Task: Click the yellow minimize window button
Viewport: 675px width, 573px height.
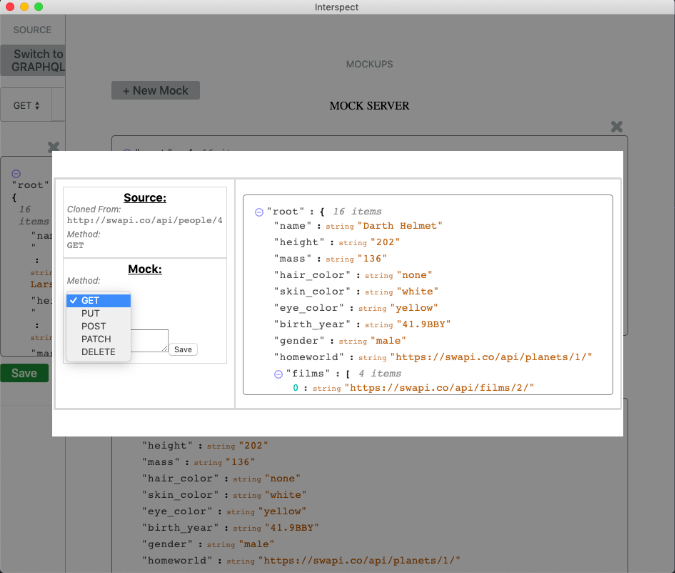Action: click(x=25, y=6)
